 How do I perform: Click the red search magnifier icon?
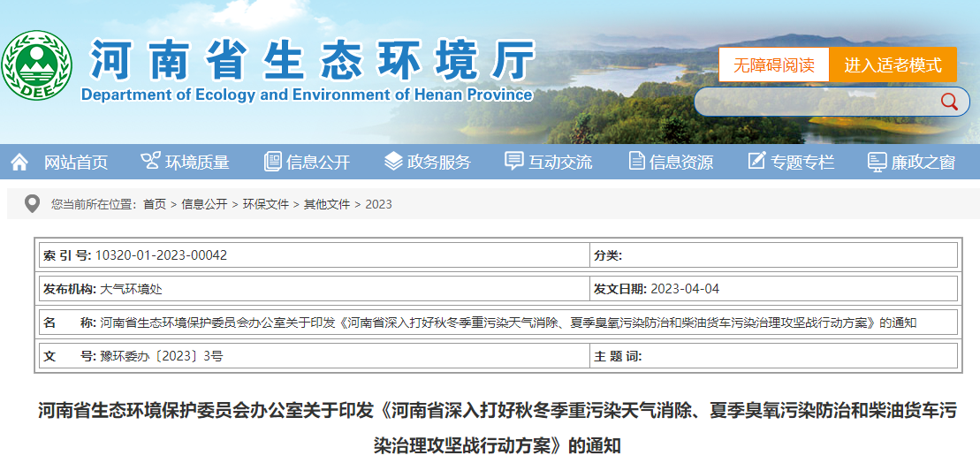(x=949, y=102)
